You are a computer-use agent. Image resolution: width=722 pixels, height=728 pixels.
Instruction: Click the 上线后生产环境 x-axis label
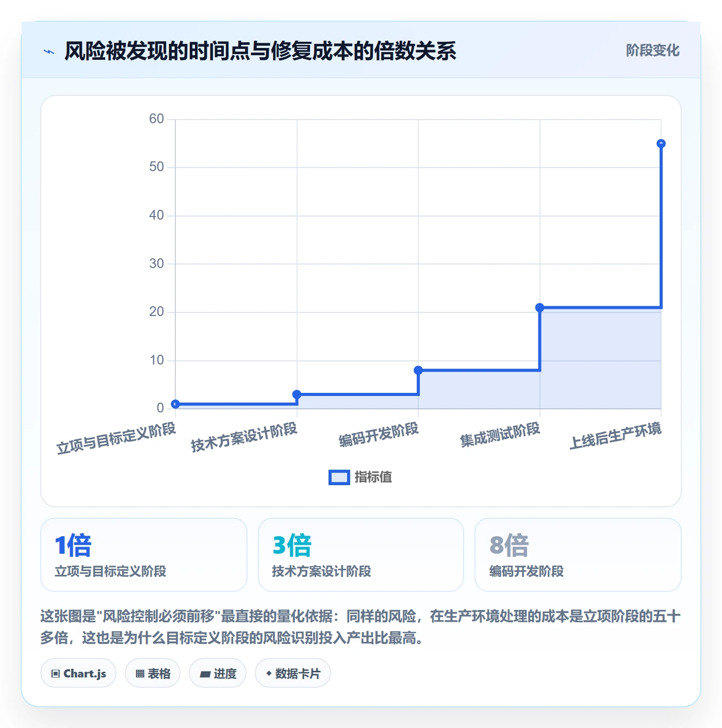(616, 435)
